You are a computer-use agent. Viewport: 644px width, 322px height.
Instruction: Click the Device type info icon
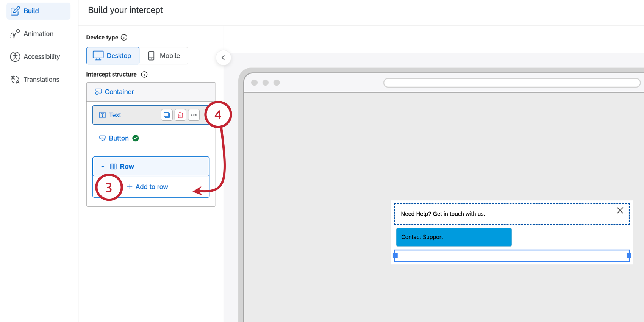coord(124,37)
